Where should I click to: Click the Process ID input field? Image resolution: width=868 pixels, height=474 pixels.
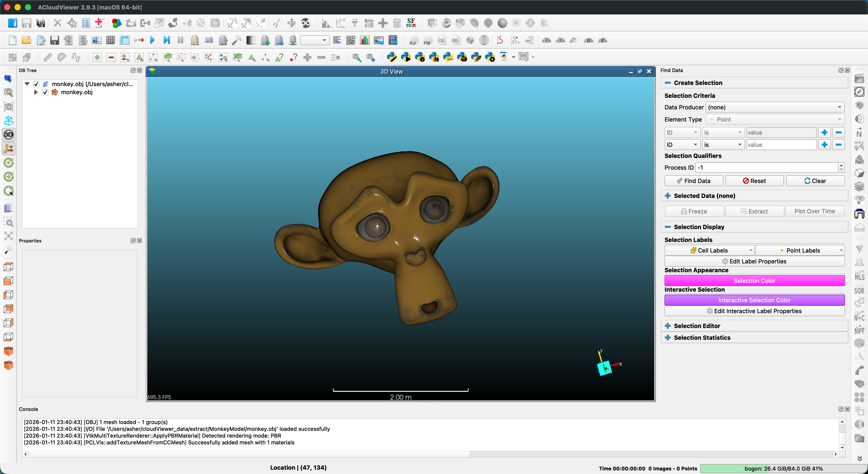[x=766, y=167]
